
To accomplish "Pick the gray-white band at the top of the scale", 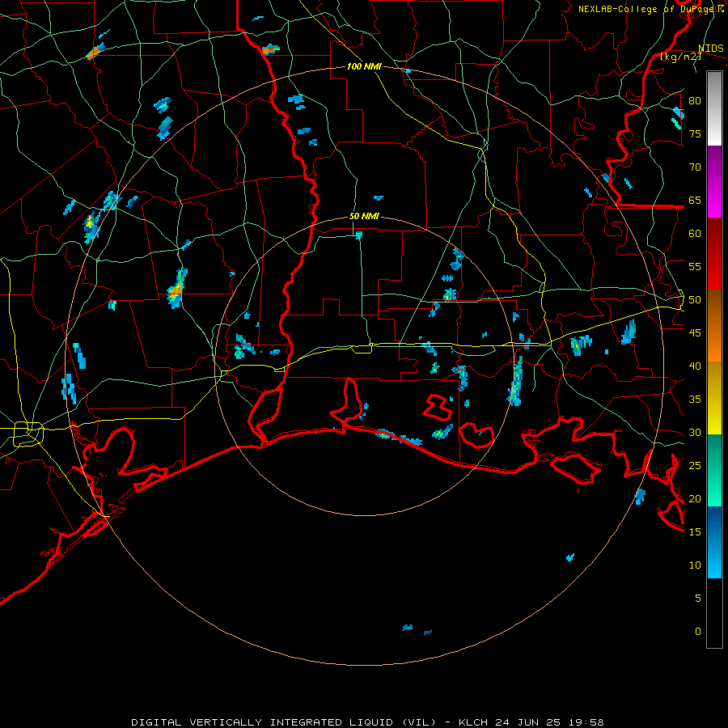I will [714, 108].
